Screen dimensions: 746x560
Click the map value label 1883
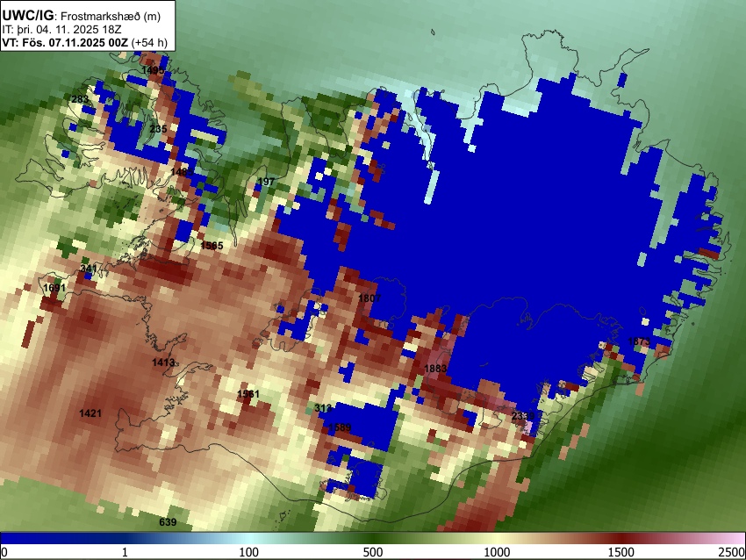click(435, 369)
